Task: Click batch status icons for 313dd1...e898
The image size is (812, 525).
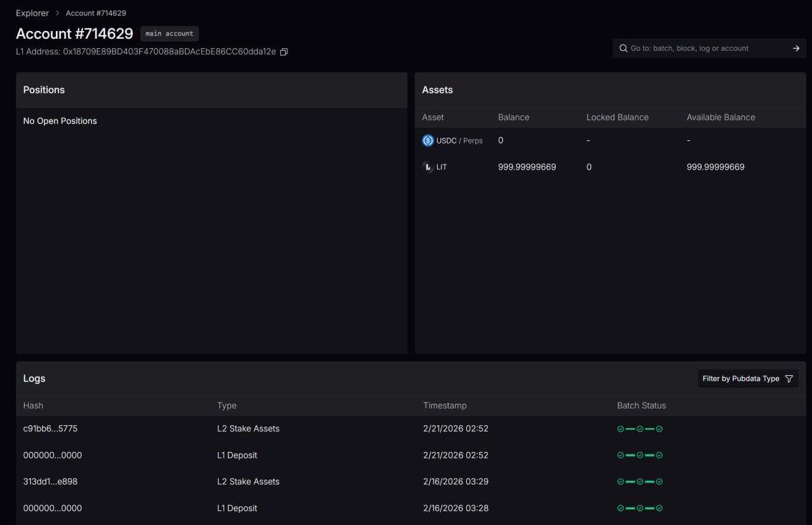Action: (x=639, y=482)
